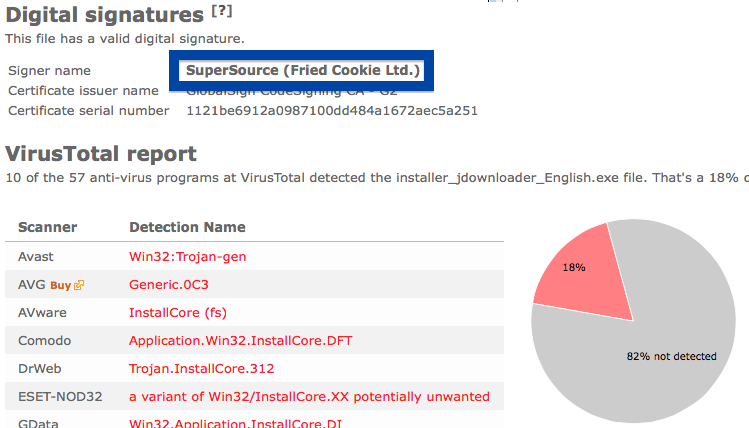Click the Win32:Trojan-gen detection name
Image resolution: width=749 pixels, height=428 pixels.
point(187,257)
